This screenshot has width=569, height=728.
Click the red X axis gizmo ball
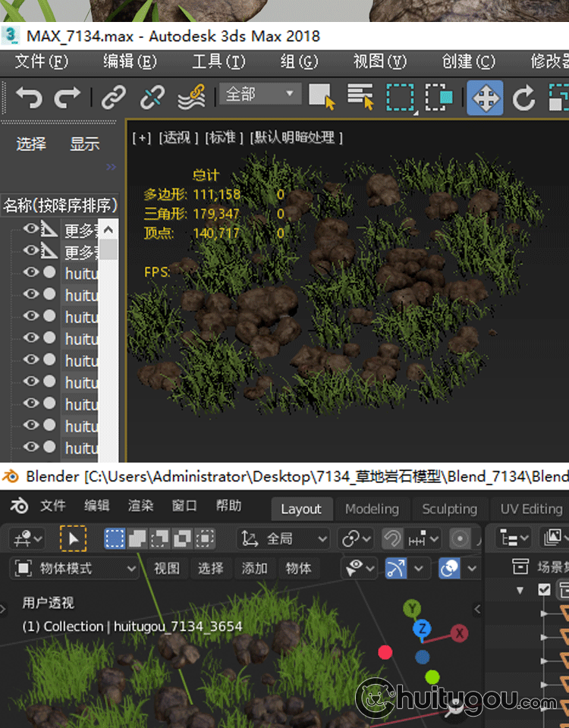coord(459,633)
